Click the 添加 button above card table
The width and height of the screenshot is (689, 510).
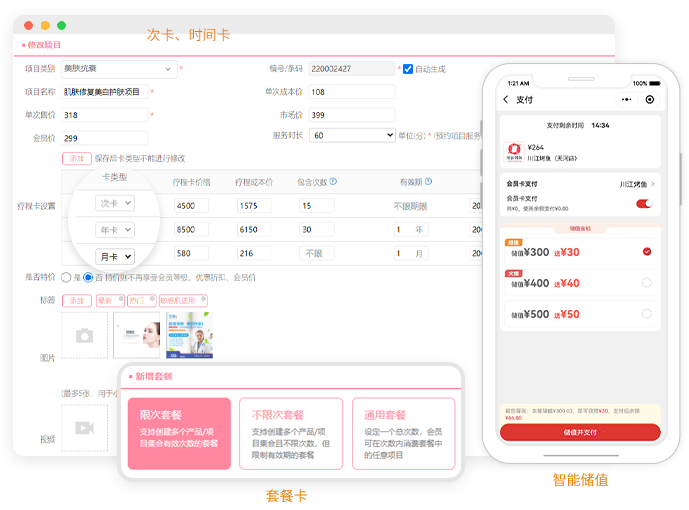tap(77, 159)
